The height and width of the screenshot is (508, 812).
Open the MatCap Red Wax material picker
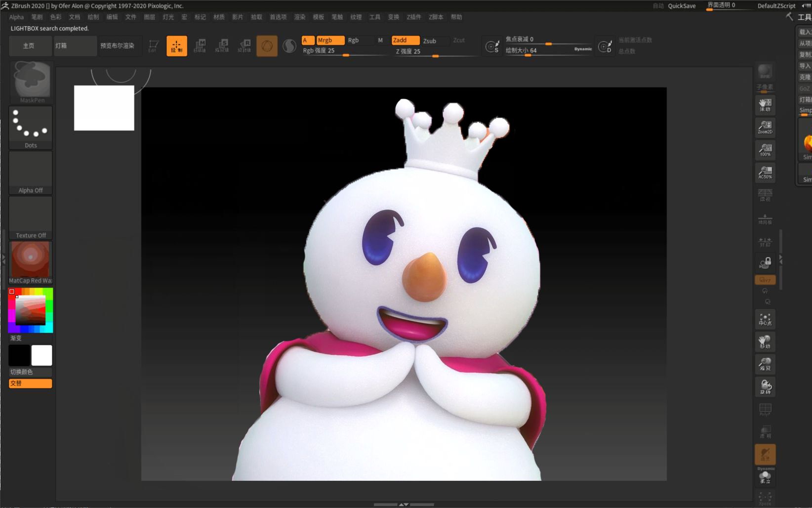point(31,263)
